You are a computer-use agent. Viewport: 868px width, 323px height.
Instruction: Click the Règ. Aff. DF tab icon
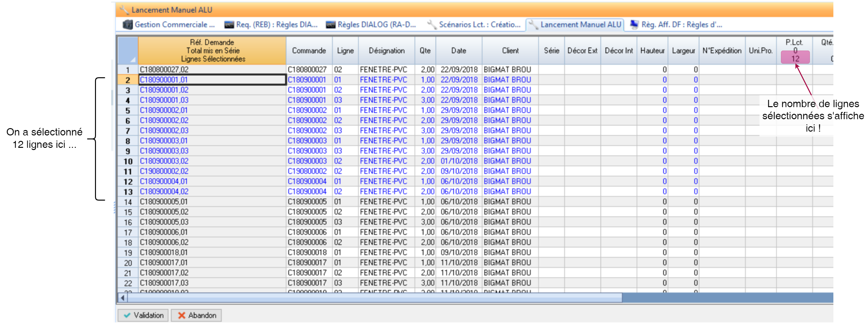pyautogui.click(x=634, y=24)
